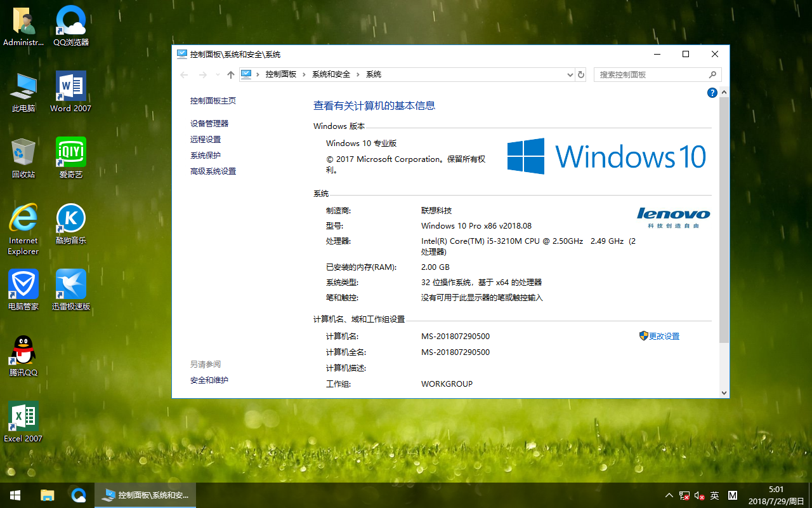Click 系统 breadcrumb segment
Image resolution: width=812 pixels, height=508 pixels.
pyautogui.click(x=374, y=74)
